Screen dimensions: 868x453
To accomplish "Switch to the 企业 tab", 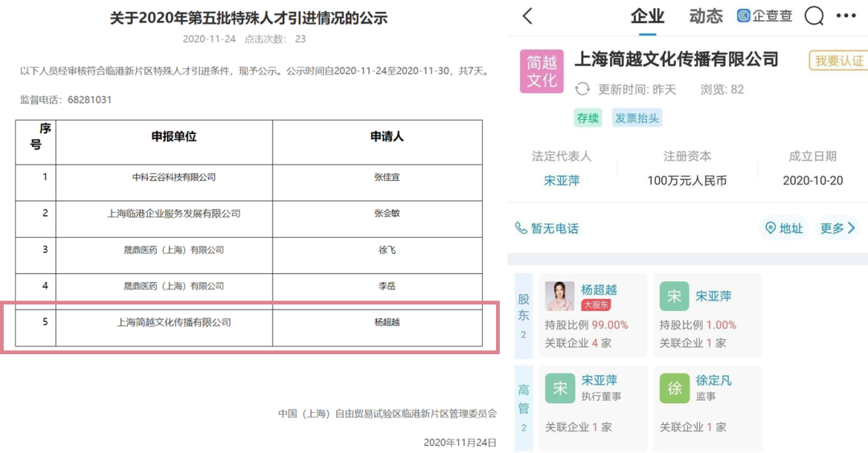I will click(x=647, y=17).
